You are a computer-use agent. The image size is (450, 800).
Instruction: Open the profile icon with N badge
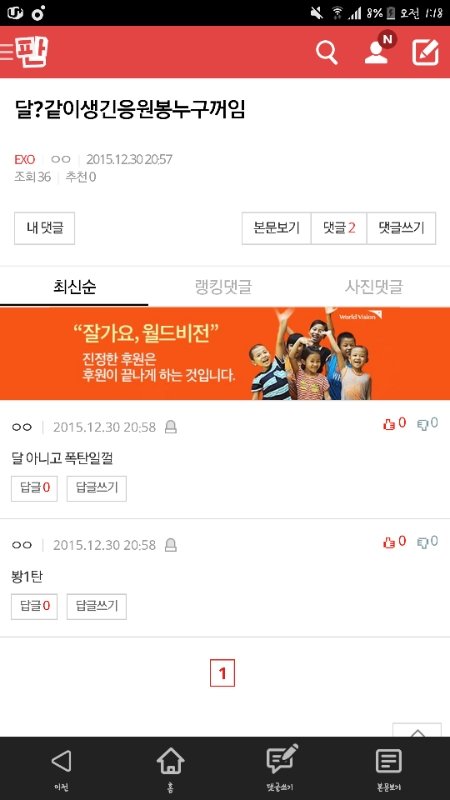(x=379, y=50)
